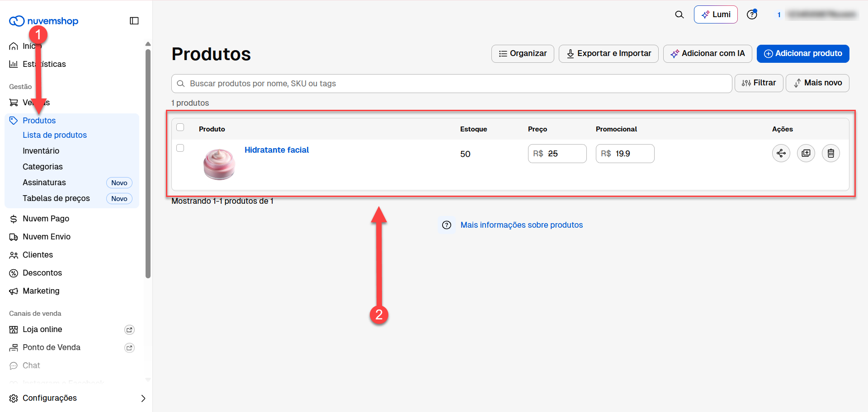Viewport: 868px width, 412px height.
Task: Collapse the sidebar panel icon
Action: tap(134, 21)
